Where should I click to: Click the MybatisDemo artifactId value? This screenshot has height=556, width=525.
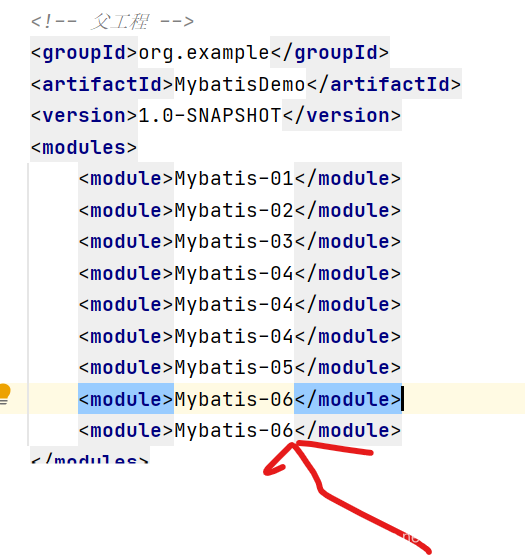(x=240, y=84)
